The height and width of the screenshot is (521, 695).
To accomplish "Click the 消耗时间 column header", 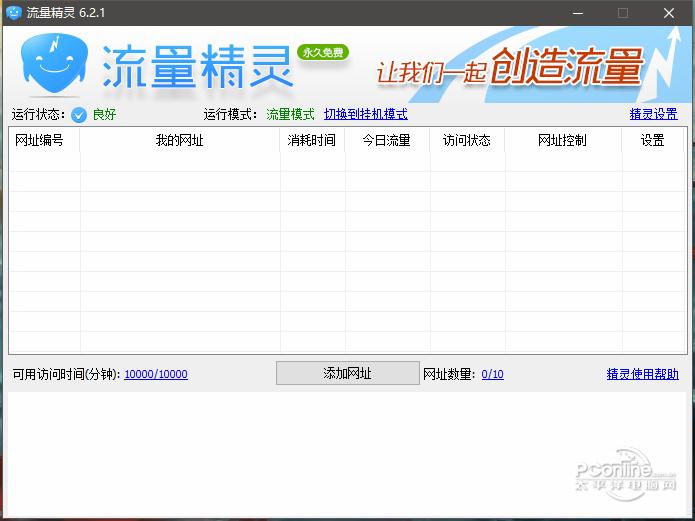I will (312, 140).
